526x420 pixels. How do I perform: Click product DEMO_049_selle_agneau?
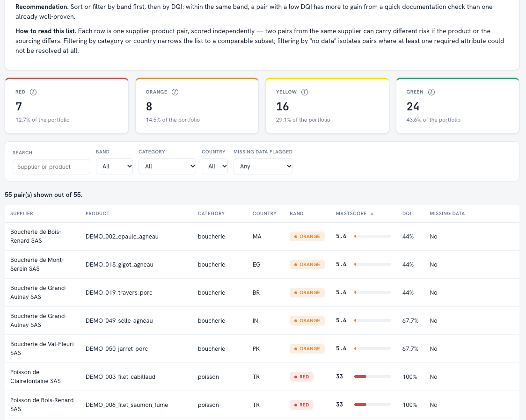click(119, 321)
